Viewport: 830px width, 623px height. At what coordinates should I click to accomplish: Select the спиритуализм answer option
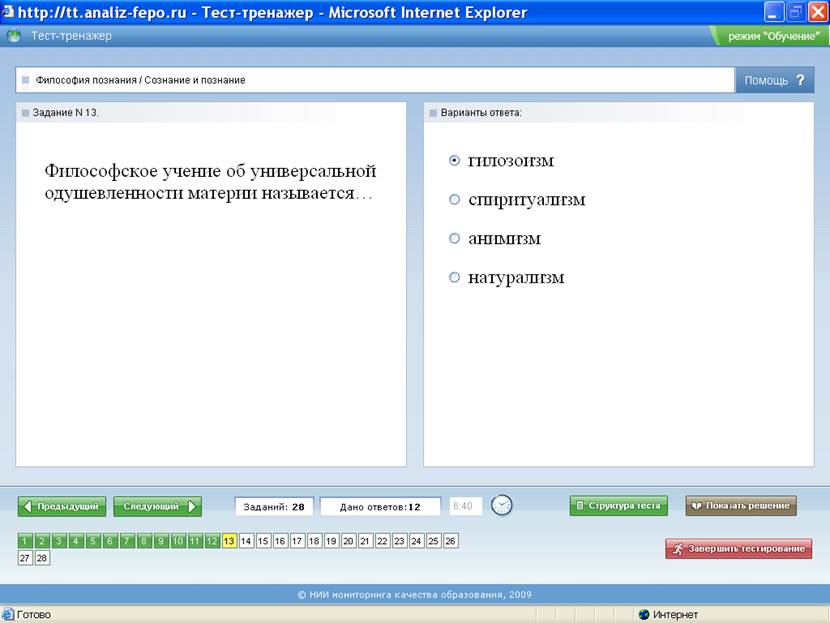454,200
